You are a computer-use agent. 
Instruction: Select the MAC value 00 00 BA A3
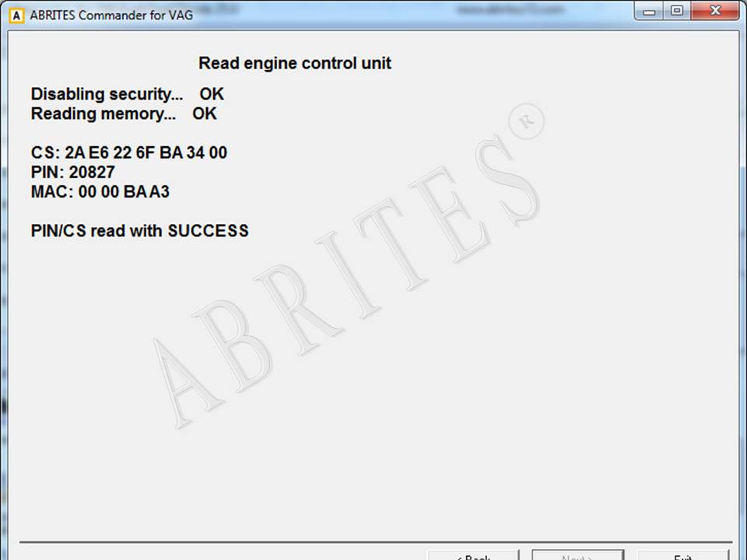point(124,192)
